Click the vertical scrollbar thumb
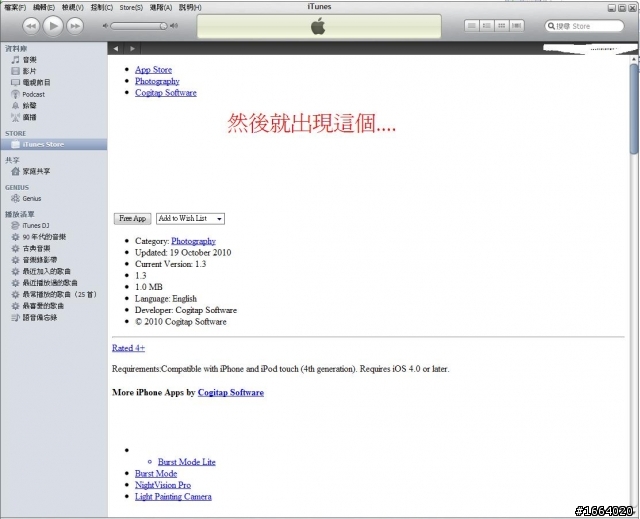640x519 pixels. (x=633, y=109)
